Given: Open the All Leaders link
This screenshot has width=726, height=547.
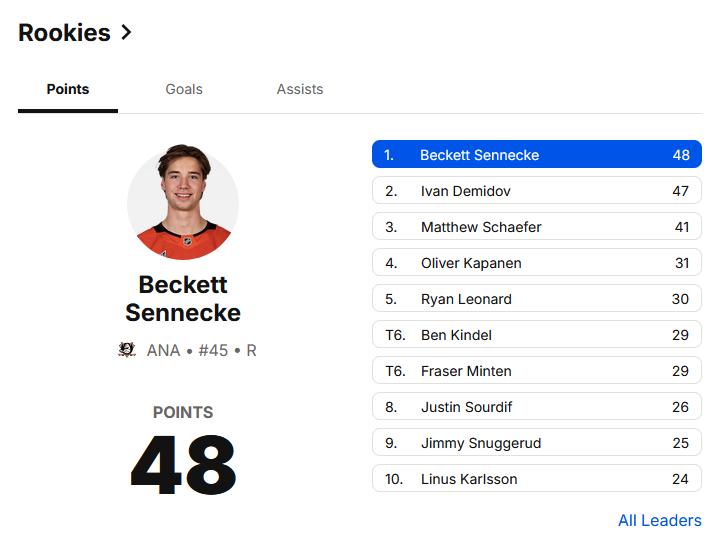Looking at the screenshot, I should coord(659,520).
